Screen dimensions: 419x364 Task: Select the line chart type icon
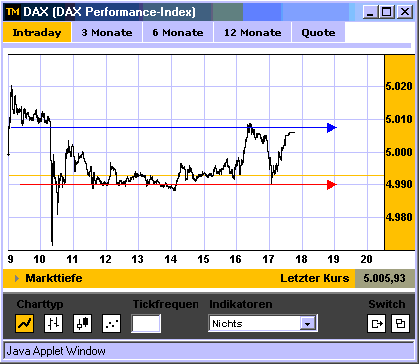(24, 323)
